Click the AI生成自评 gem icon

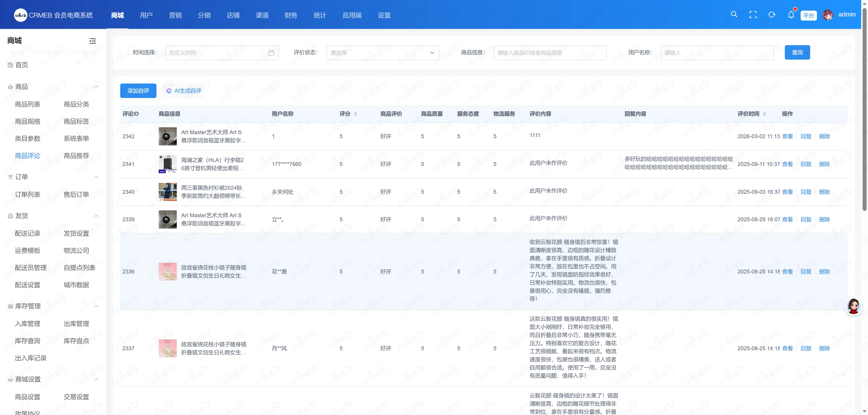(169, 91)
